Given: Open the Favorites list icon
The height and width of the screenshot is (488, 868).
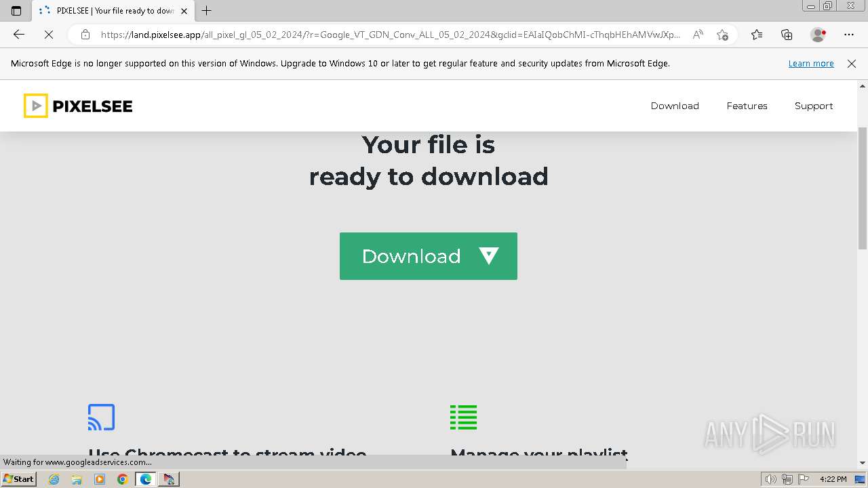Looking at the screenshot, I should click(757, 35).
